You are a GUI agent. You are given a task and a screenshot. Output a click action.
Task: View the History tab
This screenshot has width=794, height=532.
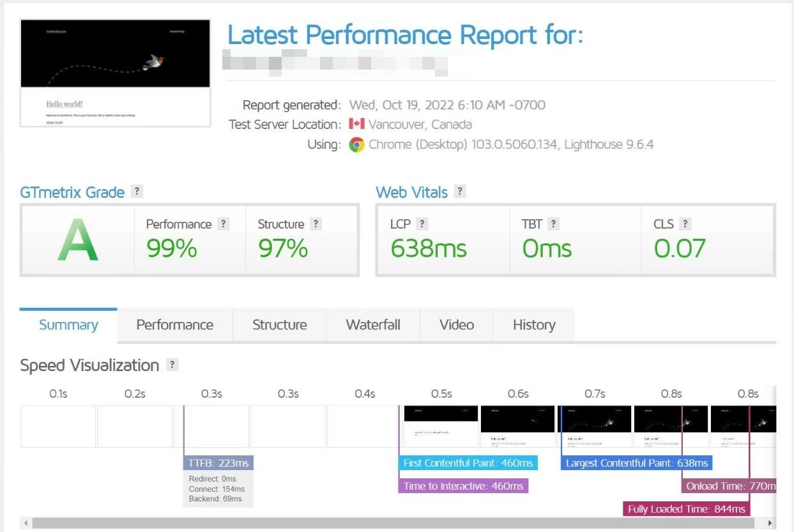pyautogui.click(x=533, y=325)
